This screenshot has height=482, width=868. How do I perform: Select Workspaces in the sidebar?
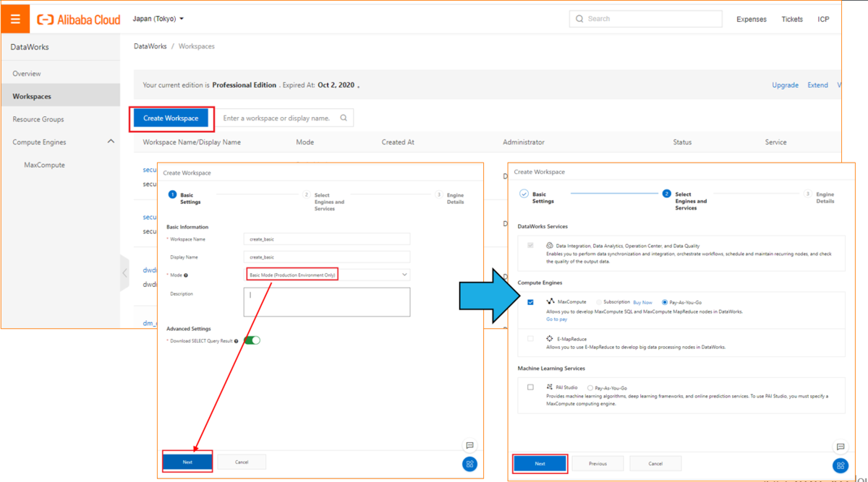(60, 96)
